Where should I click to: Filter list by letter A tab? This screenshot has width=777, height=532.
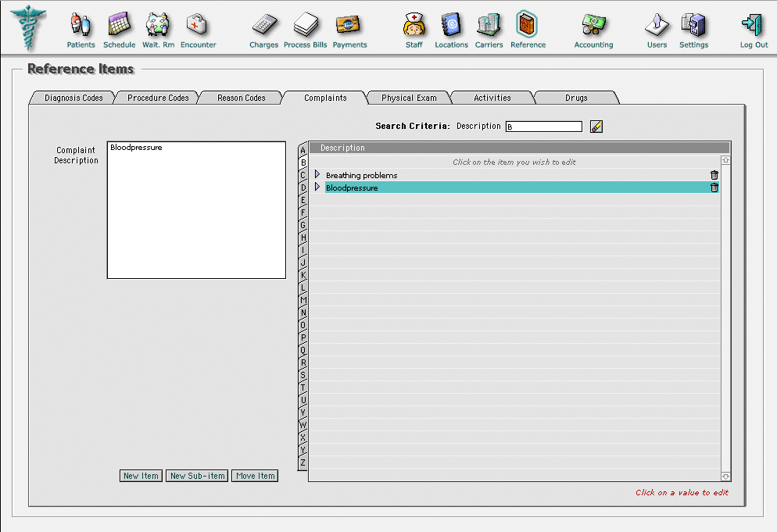303,150
